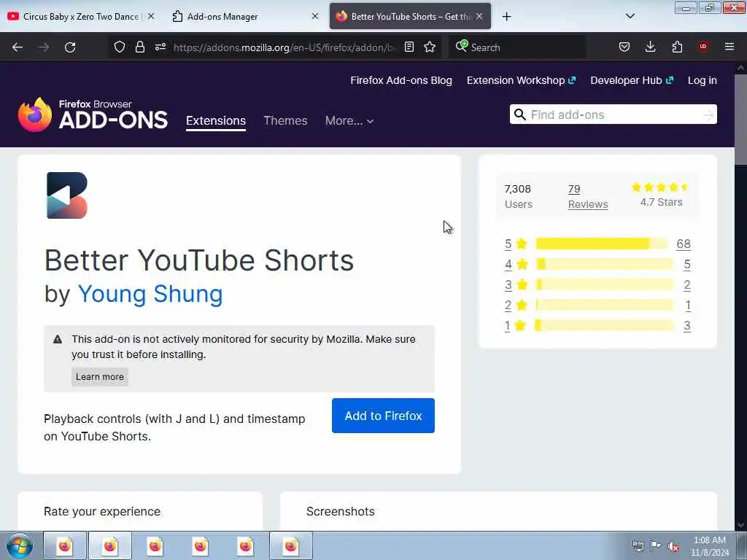Open author Young Shung's profile

[150, 294]
